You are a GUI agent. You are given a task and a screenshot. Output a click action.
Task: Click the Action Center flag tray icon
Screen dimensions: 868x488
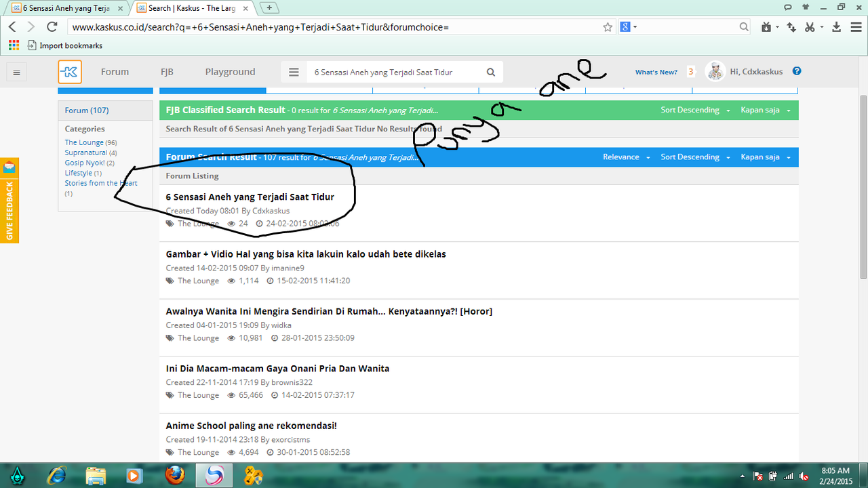pyautogui.click(x=758, y=476)
